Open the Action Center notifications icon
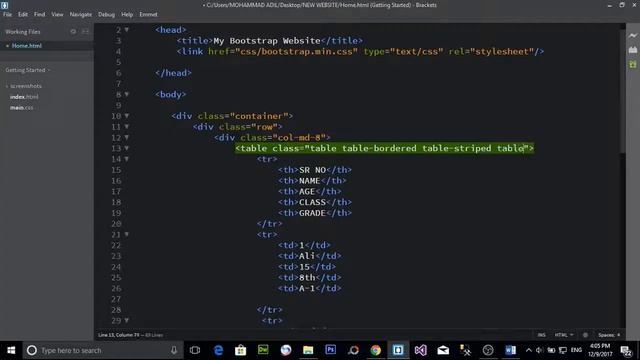 (626, 350)
